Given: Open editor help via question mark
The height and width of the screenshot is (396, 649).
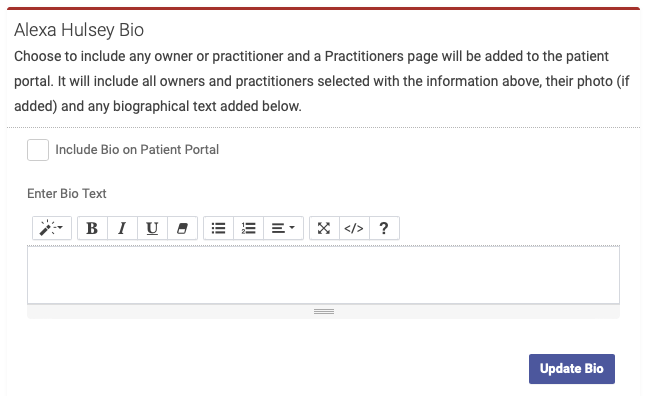Looking at the screenshot, I should coord(384,228).
